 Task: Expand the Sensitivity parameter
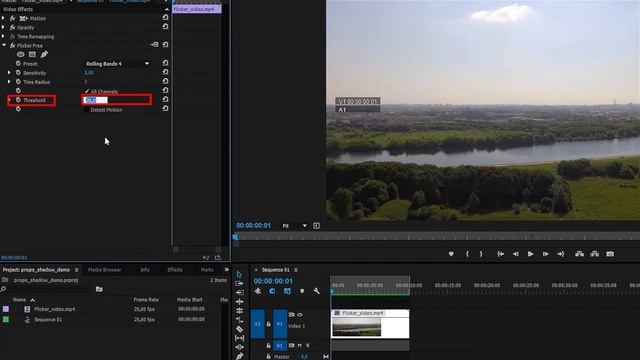(x=9, y=73)
